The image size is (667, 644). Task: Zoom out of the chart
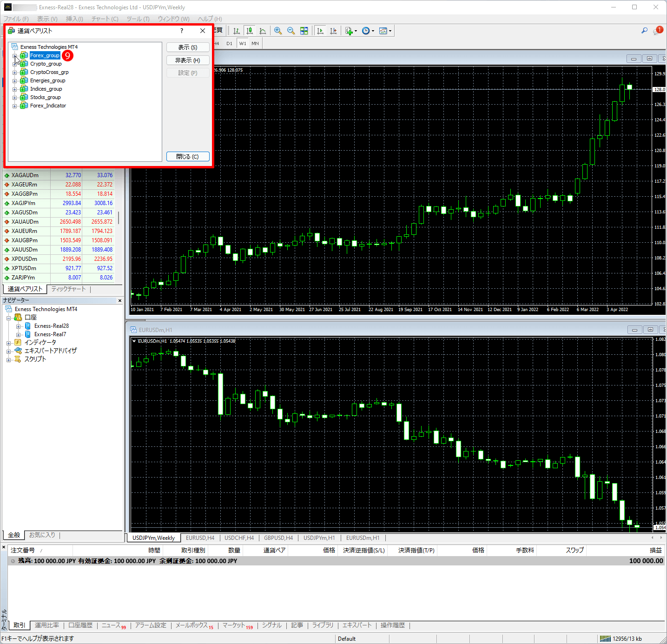pyautogui.click(x=291, y=31)
